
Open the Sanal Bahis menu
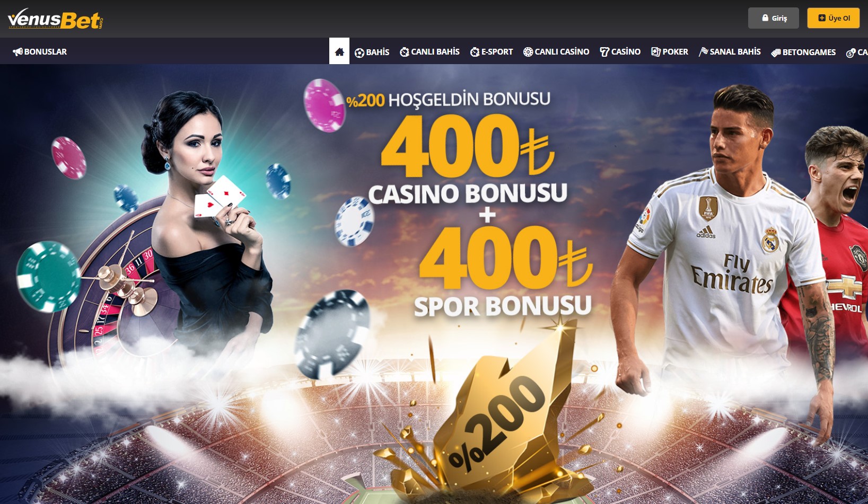coord(730,52)
